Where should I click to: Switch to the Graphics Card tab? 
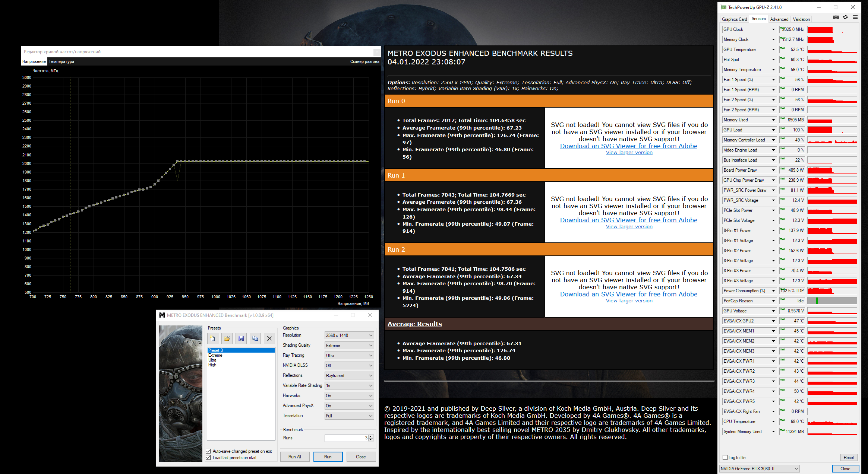(734, 19)
